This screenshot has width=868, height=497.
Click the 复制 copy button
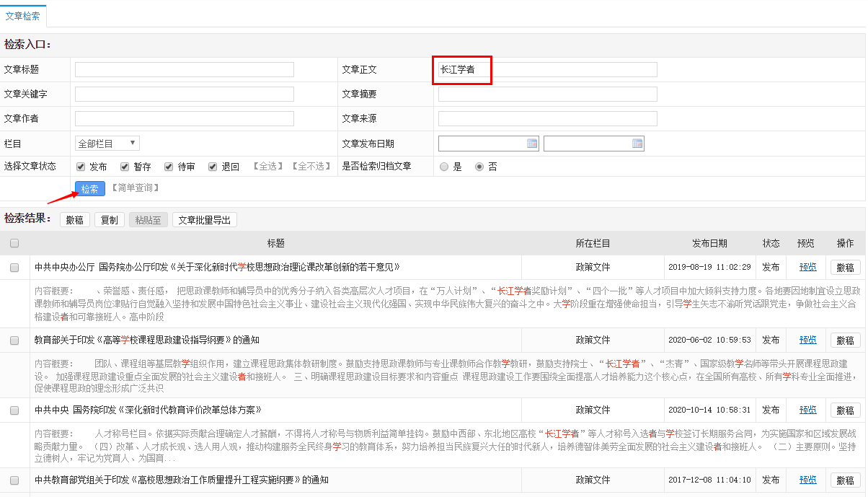point(109,219)
